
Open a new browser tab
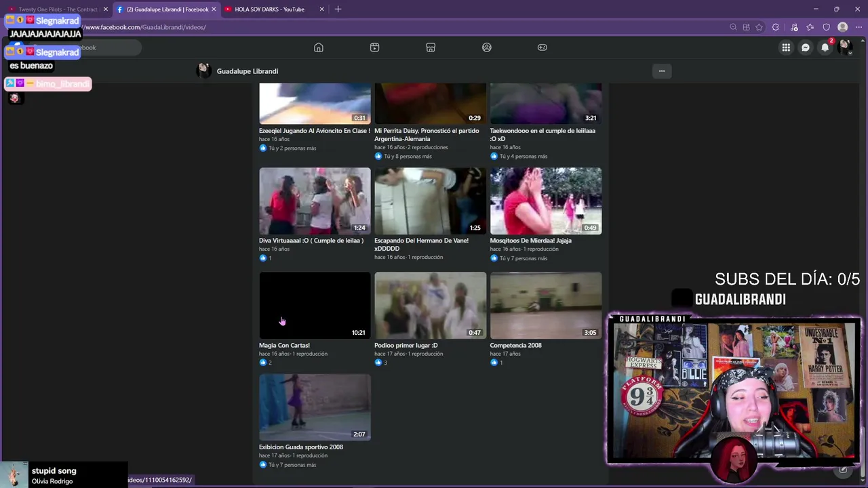(x=338, y=9)
